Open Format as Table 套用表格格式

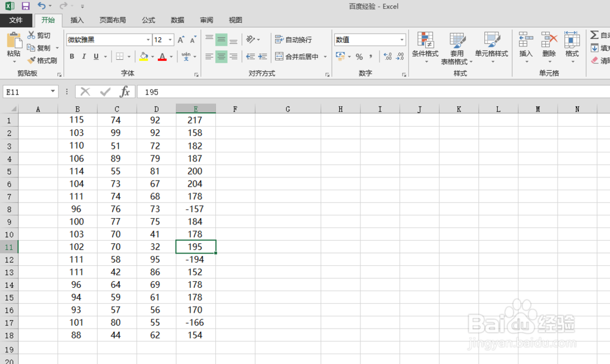457,48
